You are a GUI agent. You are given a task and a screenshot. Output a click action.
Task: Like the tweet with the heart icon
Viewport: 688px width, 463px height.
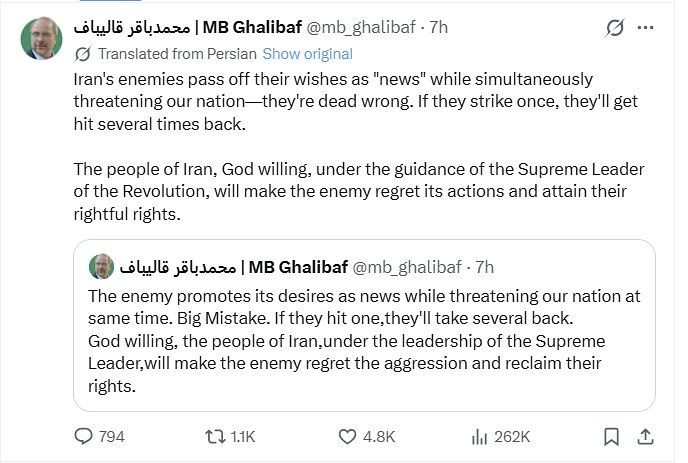348,436
